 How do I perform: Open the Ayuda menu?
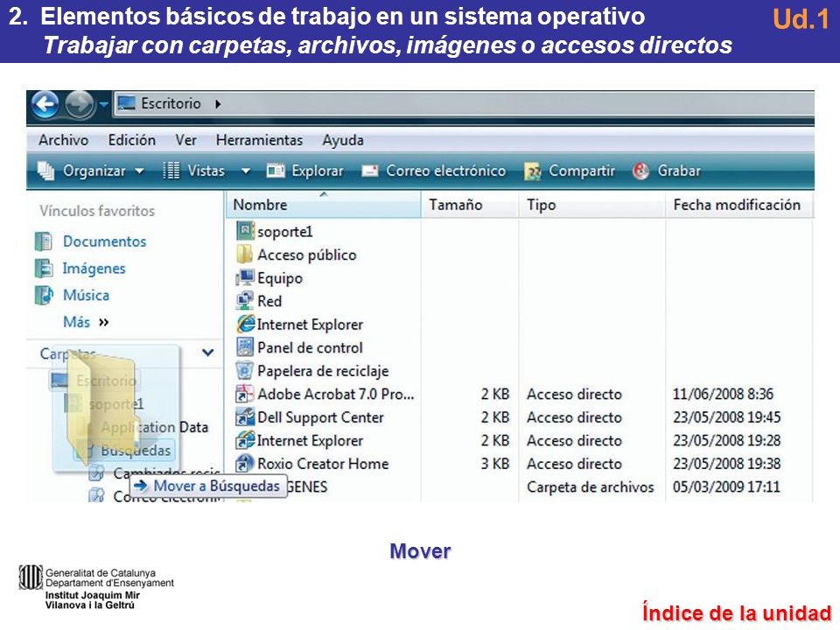[343, 140]
